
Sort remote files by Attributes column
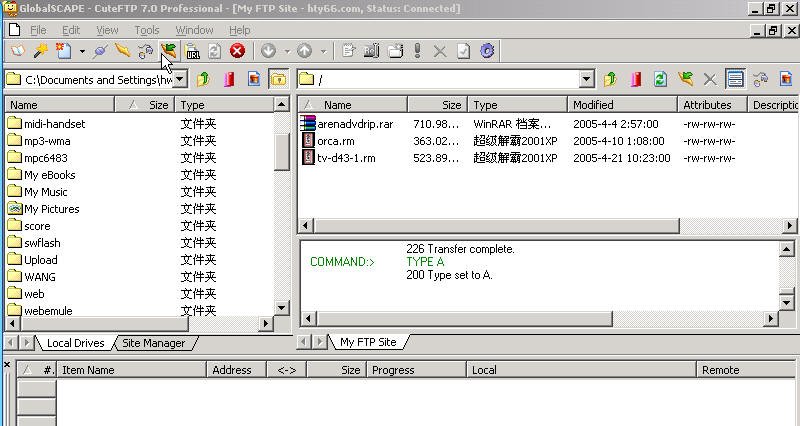click(x=712, y=105)
